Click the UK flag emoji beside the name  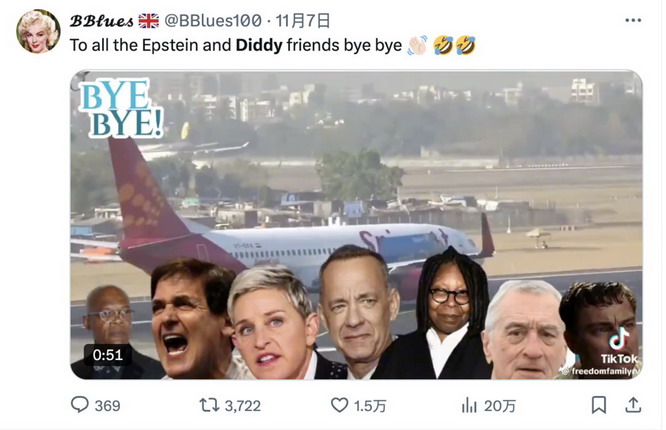tap(149, 20)
